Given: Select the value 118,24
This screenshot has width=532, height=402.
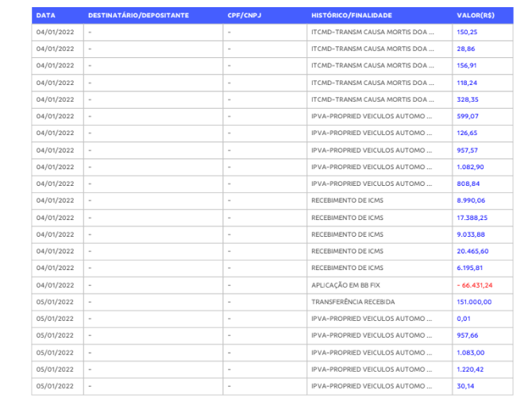Looking at the screenshot, I should point(467,83).
